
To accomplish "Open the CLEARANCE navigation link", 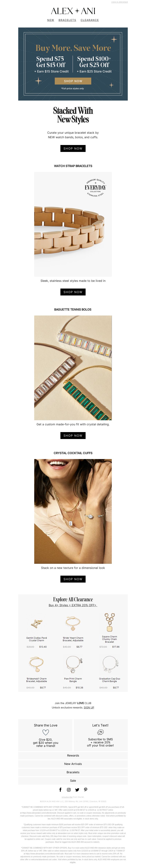I will point(90,20).
